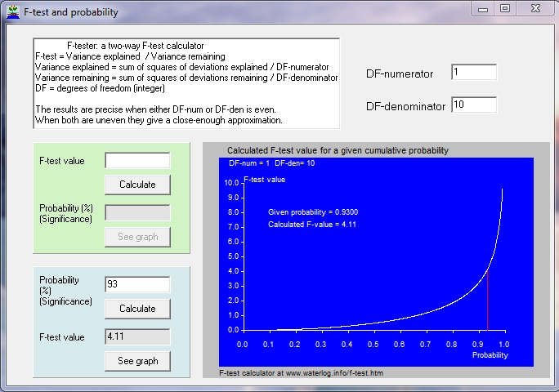Maximize the F-test and probability window
The width and height of the screenshot is (559, 392).
[505, 8]
